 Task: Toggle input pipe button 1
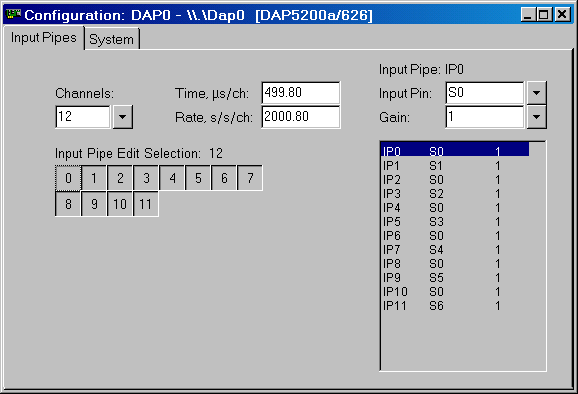[94, 178]
